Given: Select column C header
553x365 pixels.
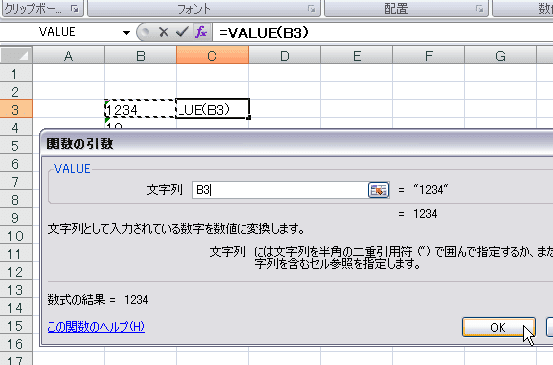Looking at the screenshot, I should (212, 55).
